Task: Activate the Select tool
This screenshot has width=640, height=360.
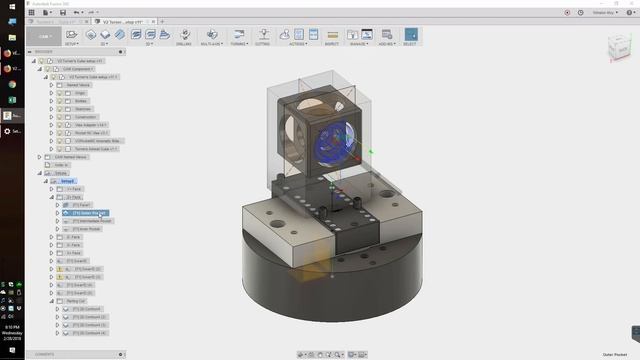Action: tap(411, 34)
